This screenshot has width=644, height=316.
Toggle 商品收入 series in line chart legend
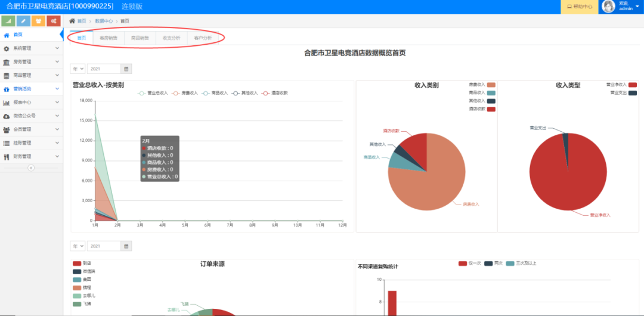click(215, 93)
